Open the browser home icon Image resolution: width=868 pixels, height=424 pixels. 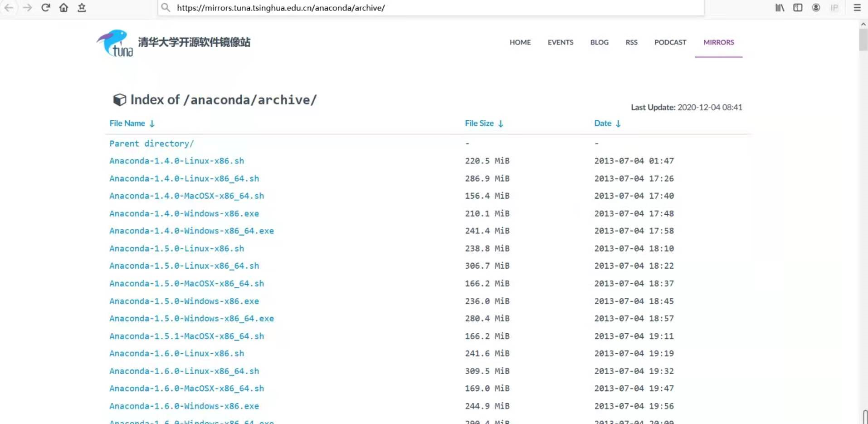pos(63,8)
